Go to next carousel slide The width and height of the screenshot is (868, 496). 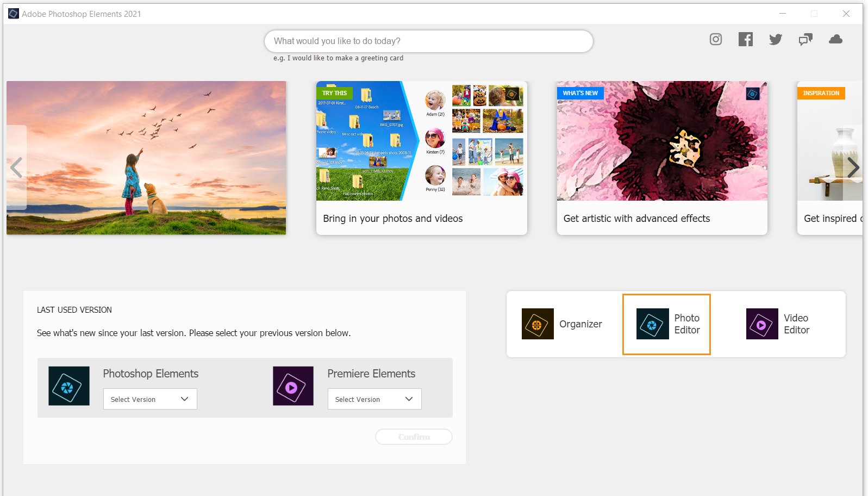(x=853, y=168)
